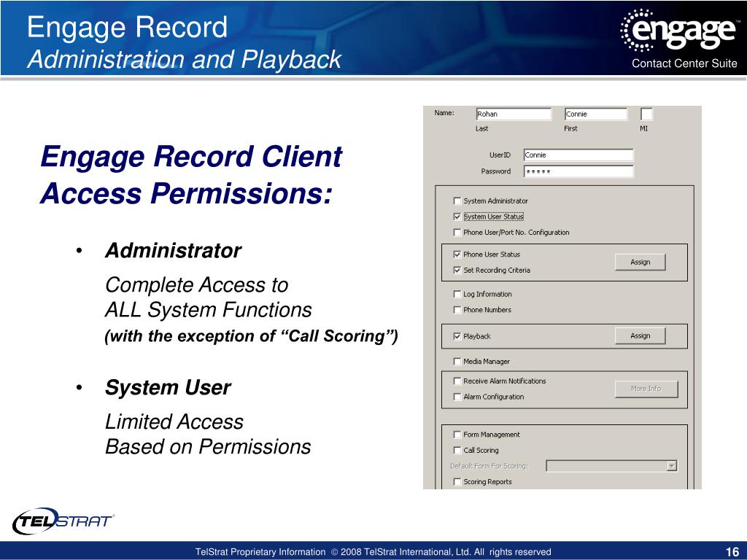Click the 'Based on Permissions' text
Viewport: 747px width, 560px height.
tap(208, 447)
